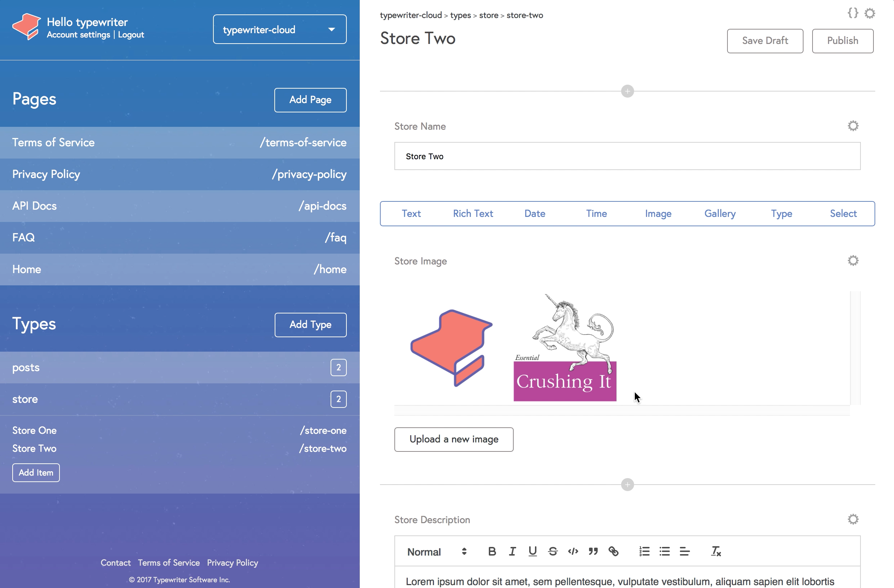Open Store Name field settings gear
The height and width of the screenshot is (588, 894).
853,126
